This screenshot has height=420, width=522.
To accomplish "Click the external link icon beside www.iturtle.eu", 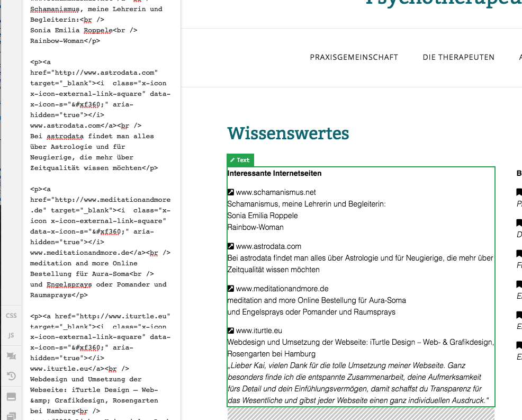I will coord(231,331).
